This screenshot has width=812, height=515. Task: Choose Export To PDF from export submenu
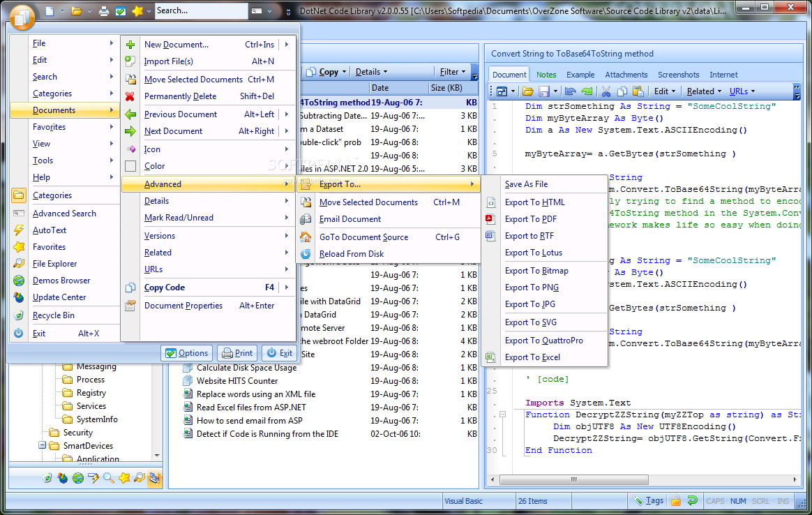pyautogui.click(x=544, y=219)
